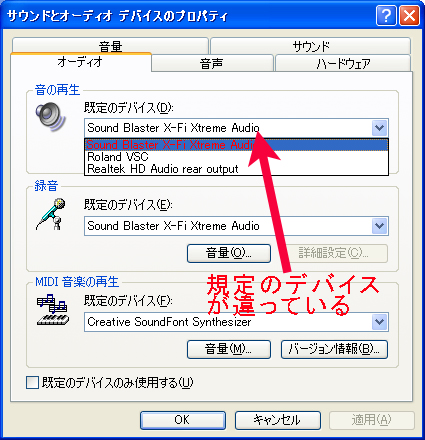Click the MIDI 音量(M) button

pyautogui.click(x=229, y=349)
